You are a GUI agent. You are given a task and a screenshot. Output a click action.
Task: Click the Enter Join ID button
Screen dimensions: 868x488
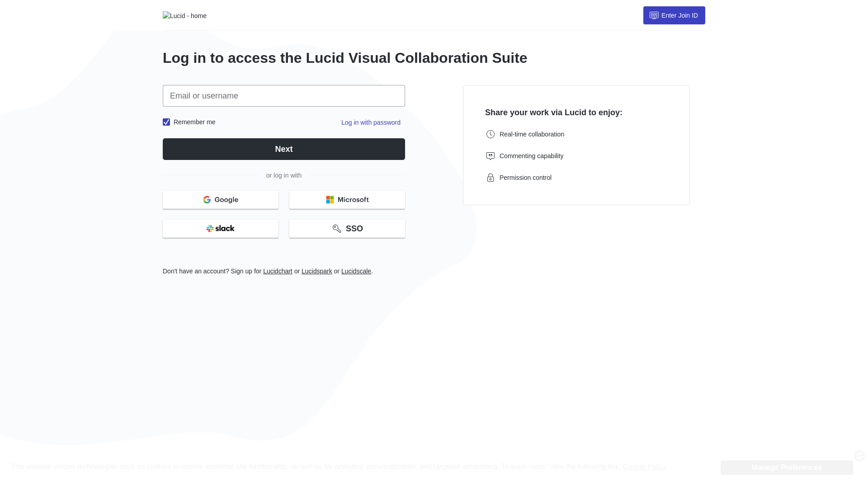pyautogui.click(x=674, y=15)
